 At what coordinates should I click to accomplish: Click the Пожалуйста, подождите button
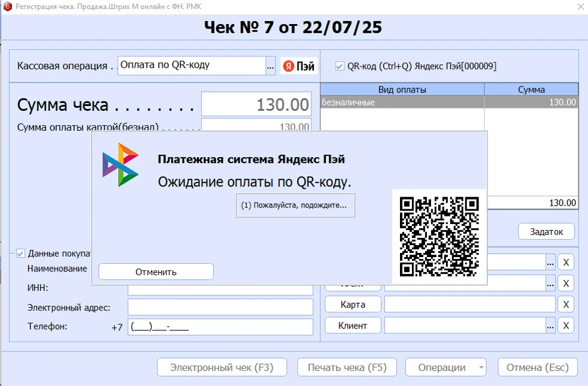tap(295, 205)
